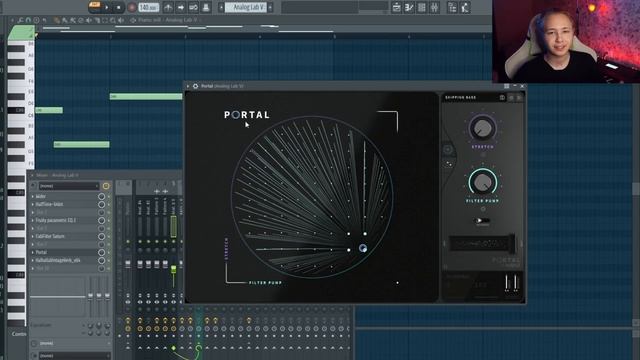Select the Draw pencil tool
Viewport: 640px width, 360px height.
point(57,20)
